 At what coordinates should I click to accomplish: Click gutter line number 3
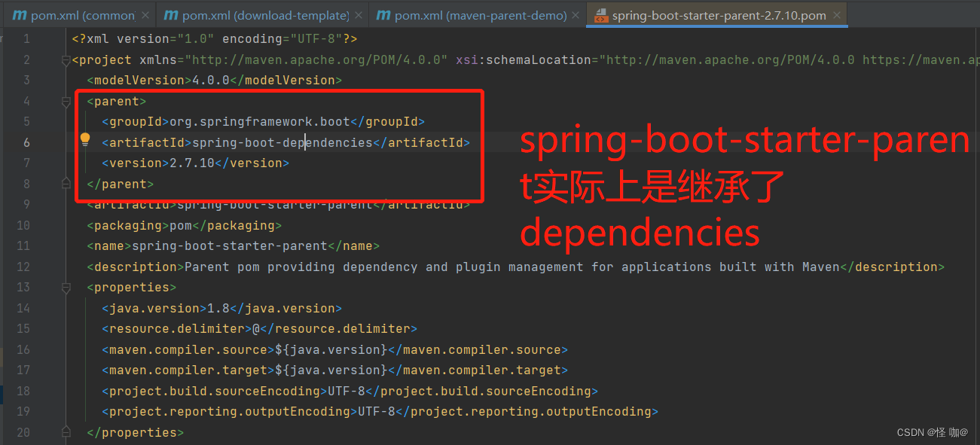tap(26, 80)
